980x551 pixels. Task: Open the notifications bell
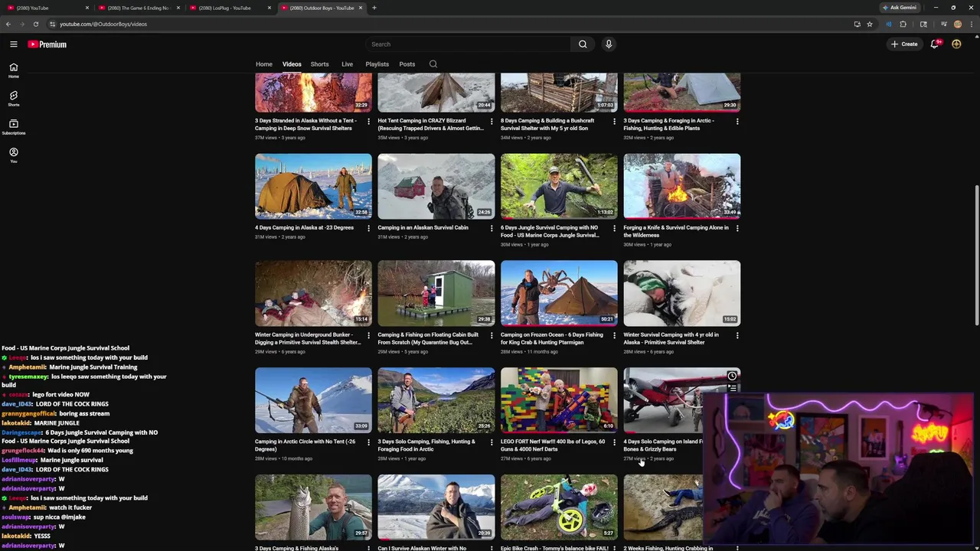coord(934,44)
